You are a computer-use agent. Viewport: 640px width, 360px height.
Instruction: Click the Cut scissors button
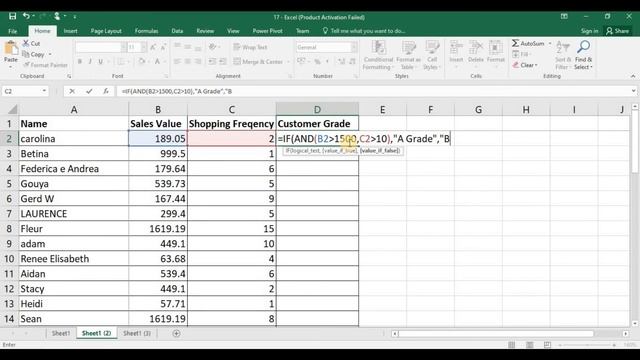tap(31, 43)
